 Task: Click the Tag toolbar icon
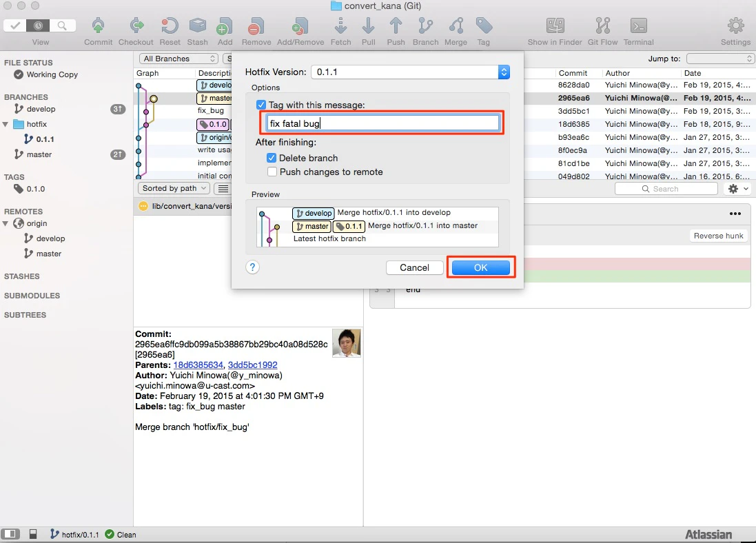(484, 26)
